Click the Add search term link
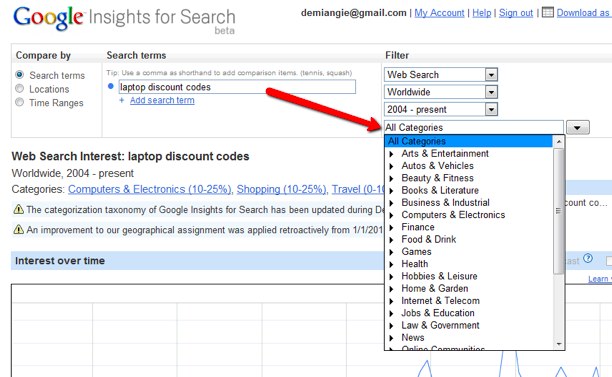This screenshot has width=612, height=377. 162,100
